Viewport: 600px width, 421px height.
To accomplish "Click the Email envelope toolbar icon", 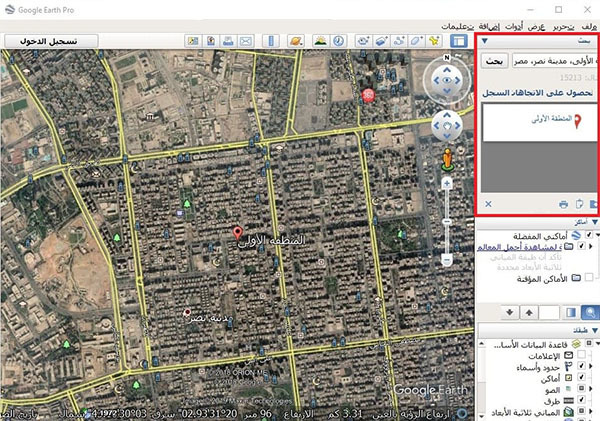I will [246, 41].
